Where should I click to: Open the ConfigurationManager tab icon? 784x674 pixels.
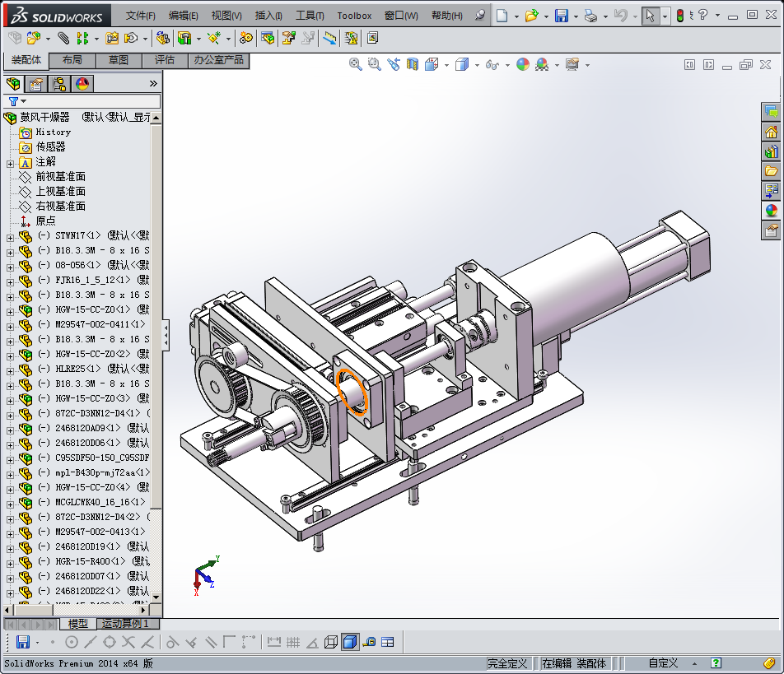pos(59,83)
